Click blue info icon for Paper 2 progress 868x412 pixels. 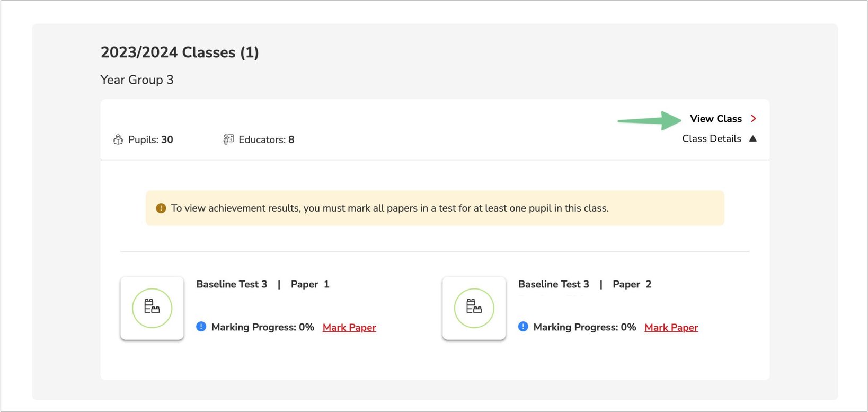pos(523,327)
